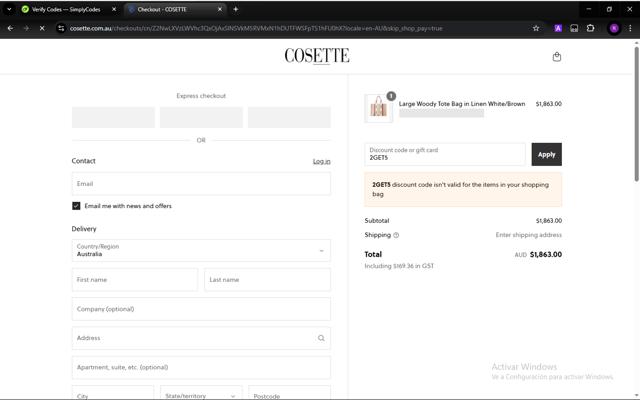Open the State/territory dropdown
Image resolution: width=640 pixels, height=400 pixels.
pos(201,394)
